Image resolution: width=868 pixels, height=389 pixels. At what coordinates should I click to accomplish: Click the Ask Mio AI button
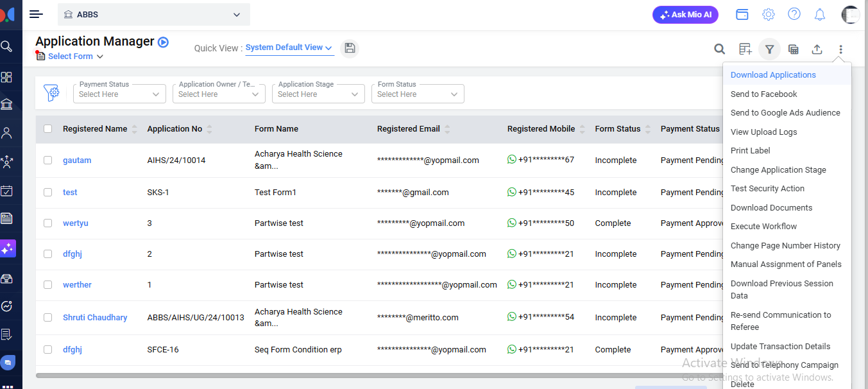685,15
